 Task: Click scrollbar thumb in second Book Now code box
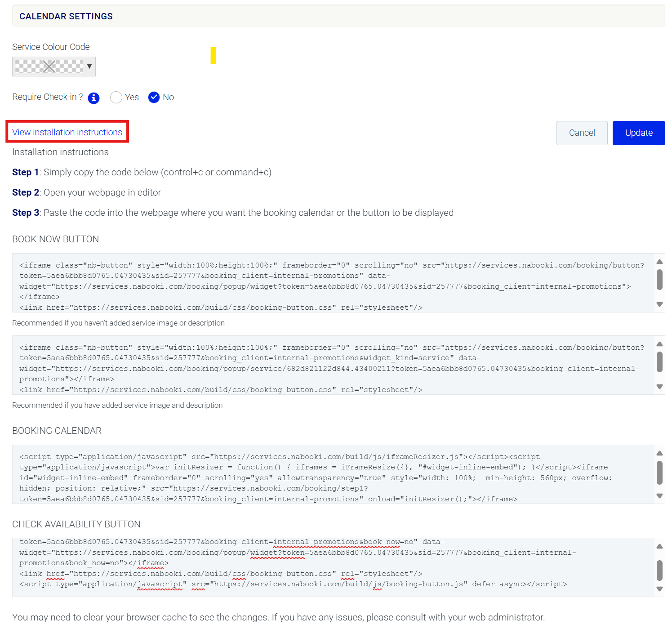click(659, 362)
